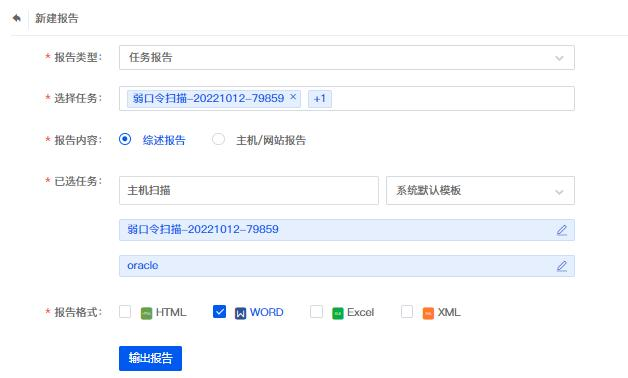Screen dimensions: 628x378
Task: Click the green Excel file icon
Action: 338,313
